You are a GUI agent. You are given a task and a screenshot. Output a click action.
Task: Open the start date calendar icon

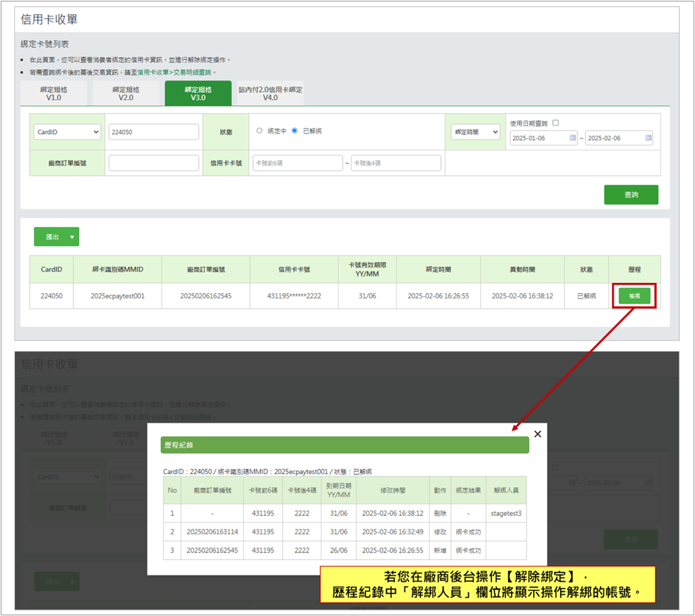pyautogui.click(x=572, y=138)
